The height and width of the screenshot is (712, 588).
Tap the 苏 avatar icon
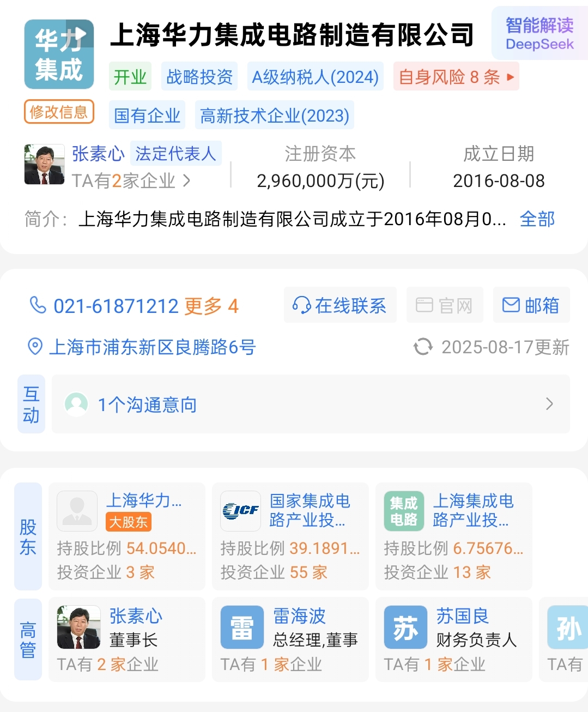[x=405, y=627]
